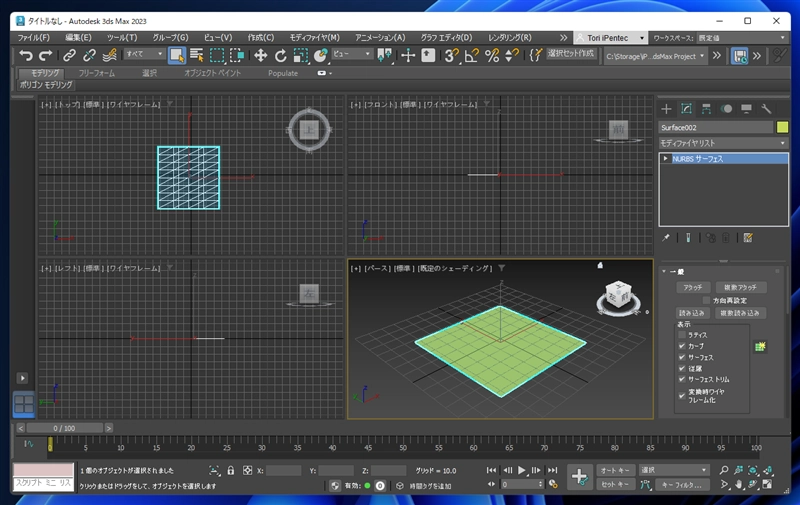This screenshot has width=800, height=505.
Task: Select the Move tool icon
Action: (x=260, y=55)
